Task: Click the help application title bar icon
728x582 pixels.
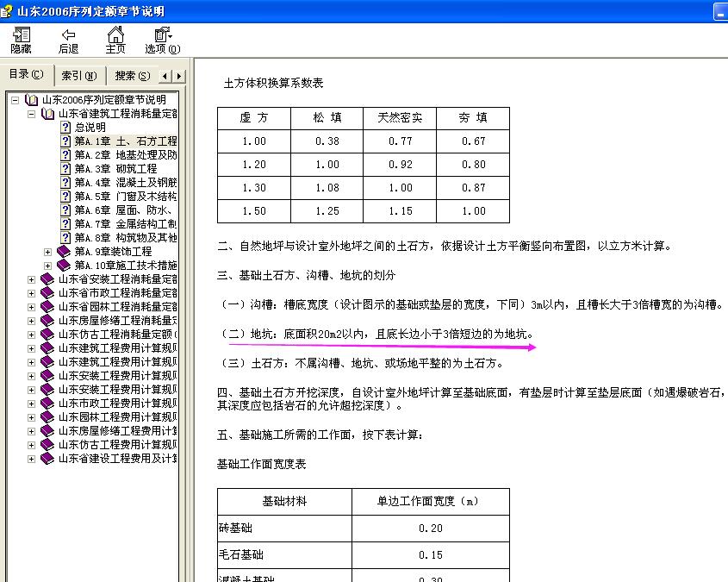Action: coord(7,11)
